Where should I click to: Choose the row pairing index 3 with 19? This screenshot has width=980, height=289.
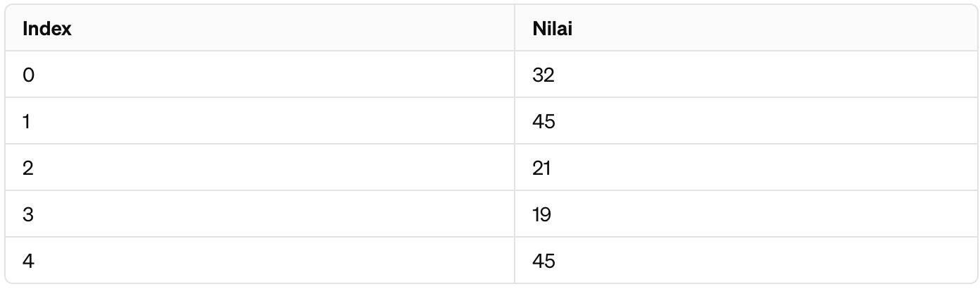[x=490, y=214]
